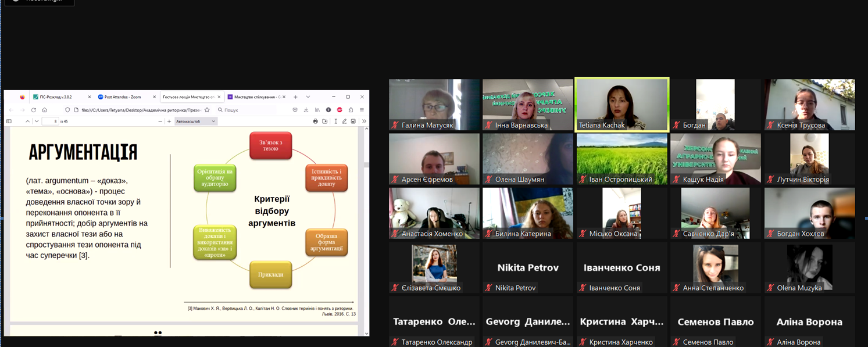
Task: Toggle the PDF viewer sidebar
Action: (x=9, y=121)
